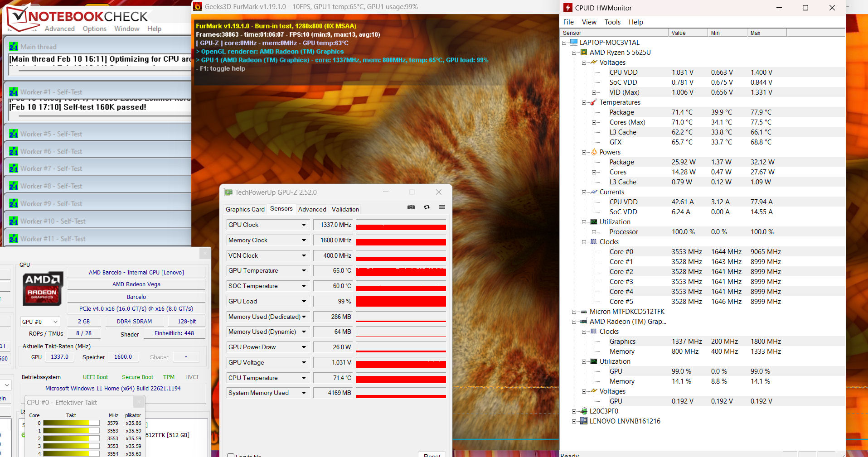The image size is (868, 457).
Task: Expand the Cores (Max) node
Action: 594,122
